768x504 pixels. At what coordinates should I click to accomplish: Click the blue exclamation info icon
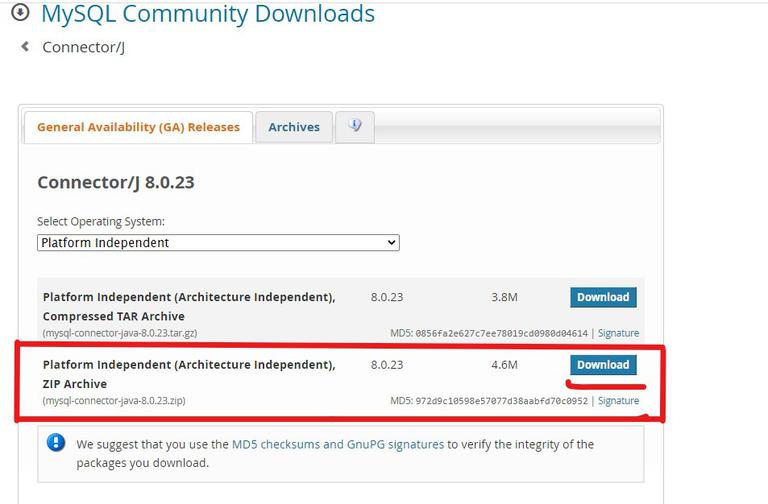56,443
